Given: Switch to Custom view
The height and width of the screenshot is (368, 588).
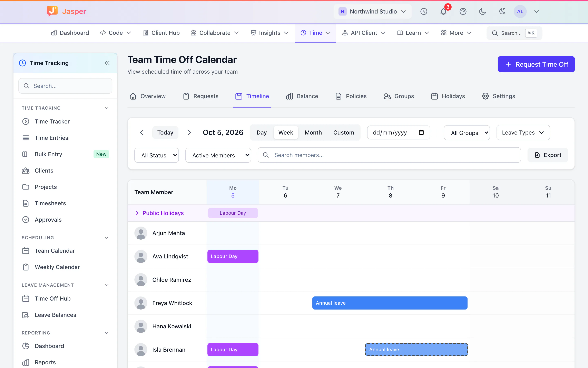Looking at the screenshot, I should click(344, 132).
